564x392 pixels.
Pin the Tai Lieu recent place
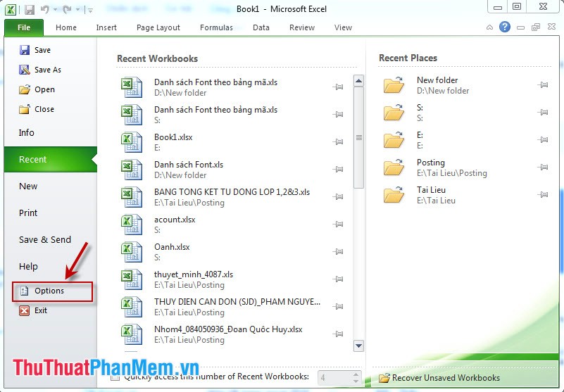(543, 194)
